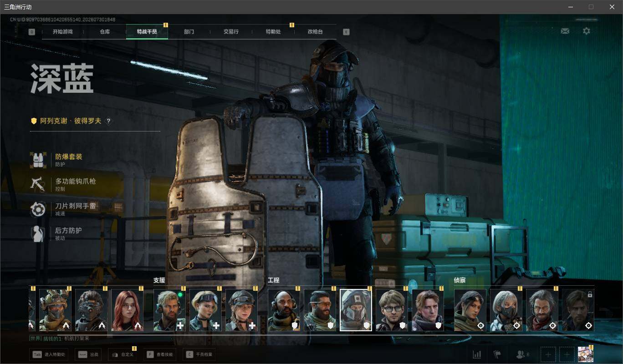
Task: Switch to the 特勤处 tab
Action: [273, 32]
